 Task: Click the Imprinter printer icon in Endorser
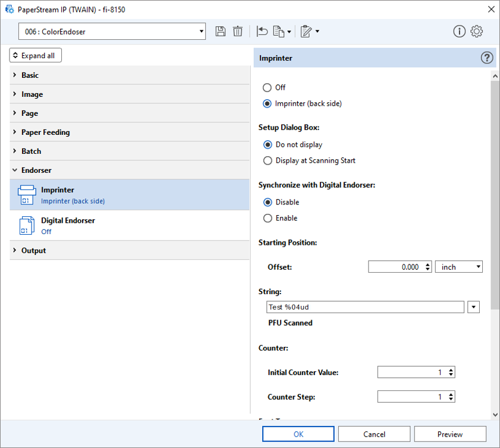pyautogui.click(x=27, y=195)
